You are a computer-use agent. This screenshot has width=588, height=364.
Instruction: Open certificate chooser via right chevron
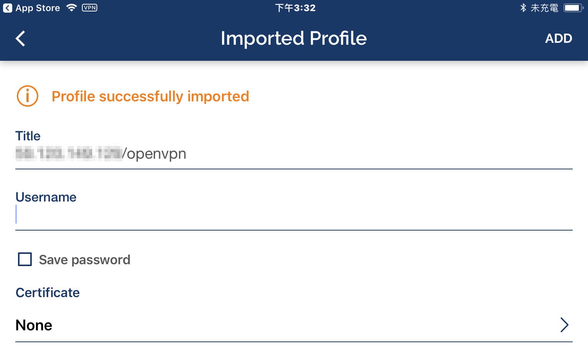564,325
